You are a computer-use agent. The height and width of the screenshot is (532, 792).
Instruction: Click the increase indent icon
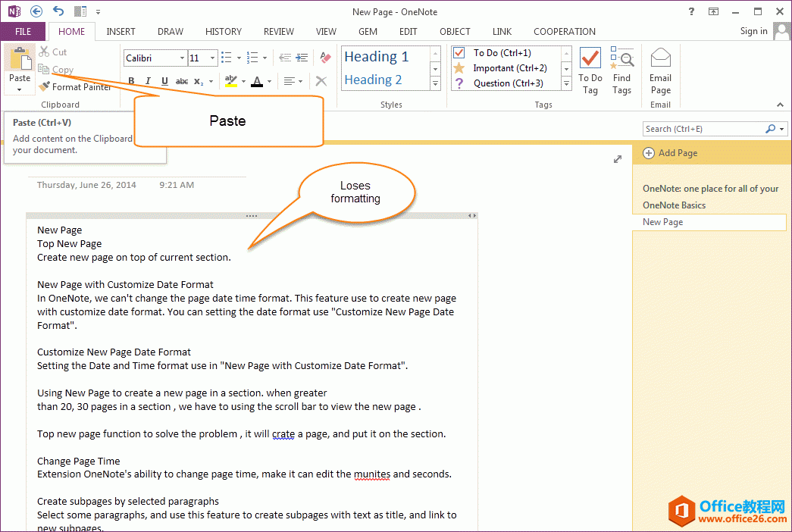302,58
